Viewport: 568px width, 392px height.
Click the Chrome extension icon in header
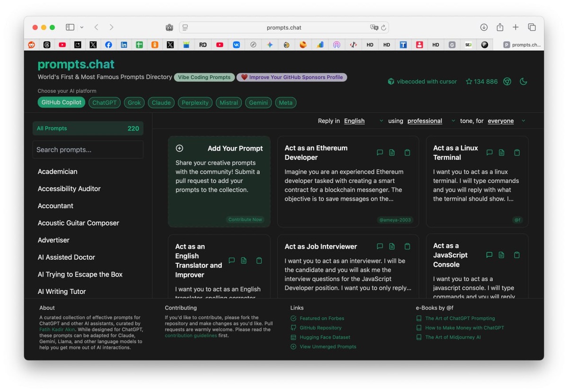pyautogui.click(x=507, y=81)
